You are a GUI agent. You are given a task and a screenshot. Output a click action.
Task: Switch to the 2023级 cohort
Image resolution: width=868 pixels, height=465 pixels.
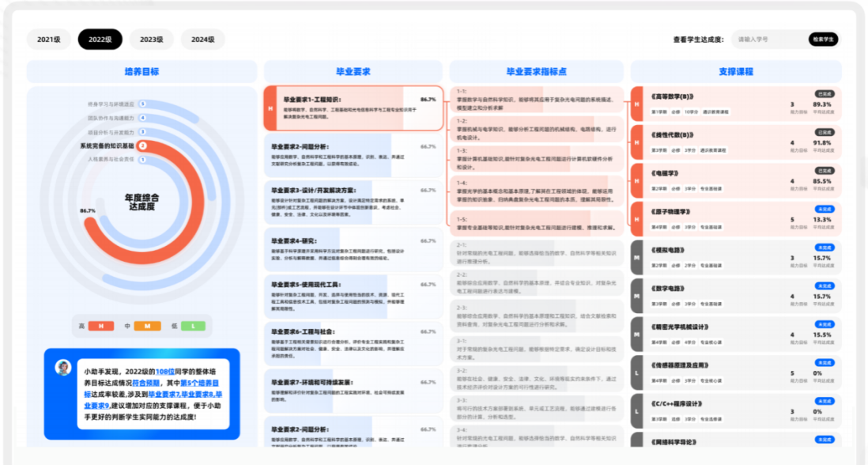click(152, 39)
